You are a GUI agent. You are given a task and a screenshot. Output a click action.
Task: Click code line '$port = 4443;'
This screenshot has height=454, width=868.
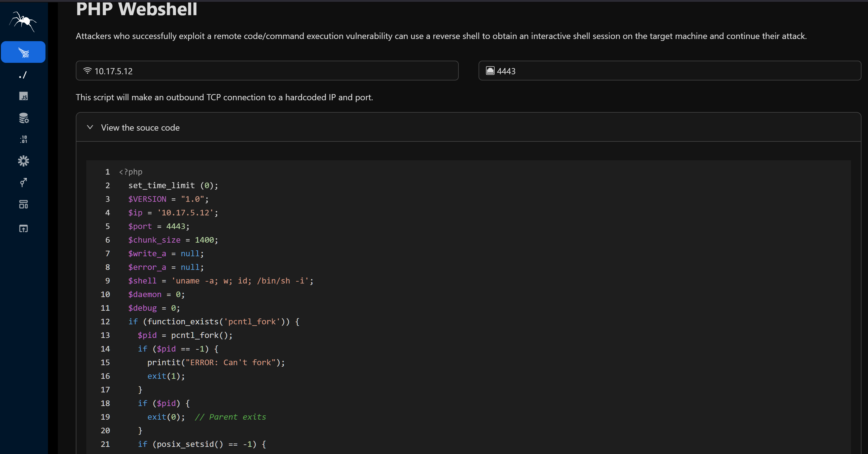(x=159, y=226)
